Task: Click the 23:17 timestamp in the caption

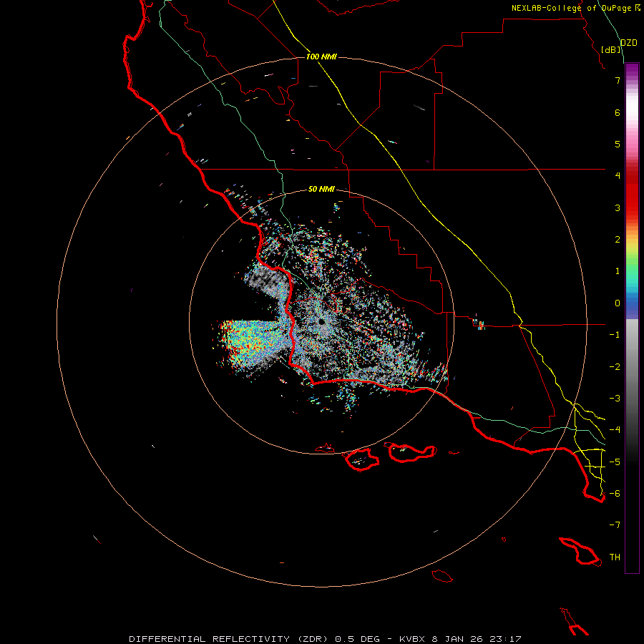Action: point(507,639)
